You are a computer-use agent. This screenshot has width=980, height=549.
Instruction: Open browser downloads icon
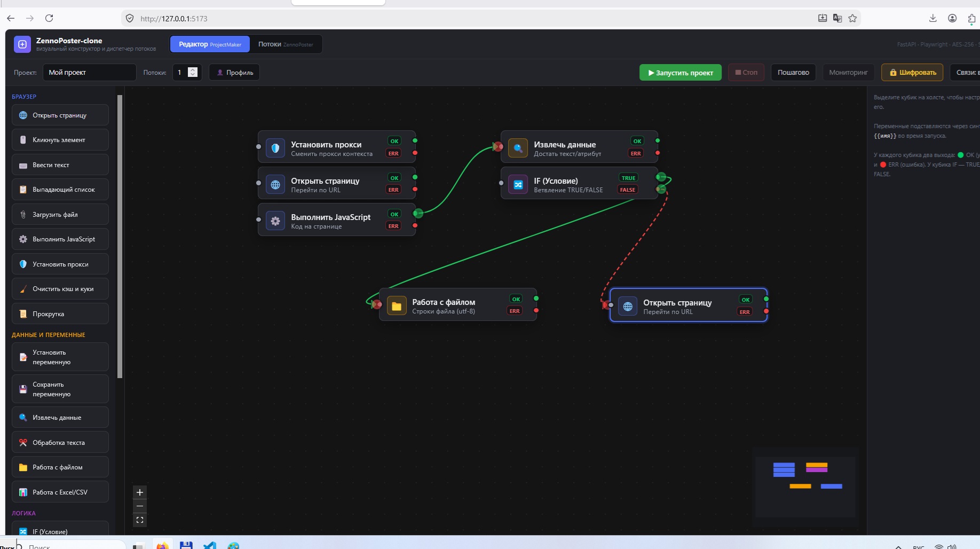click(933, 18)
